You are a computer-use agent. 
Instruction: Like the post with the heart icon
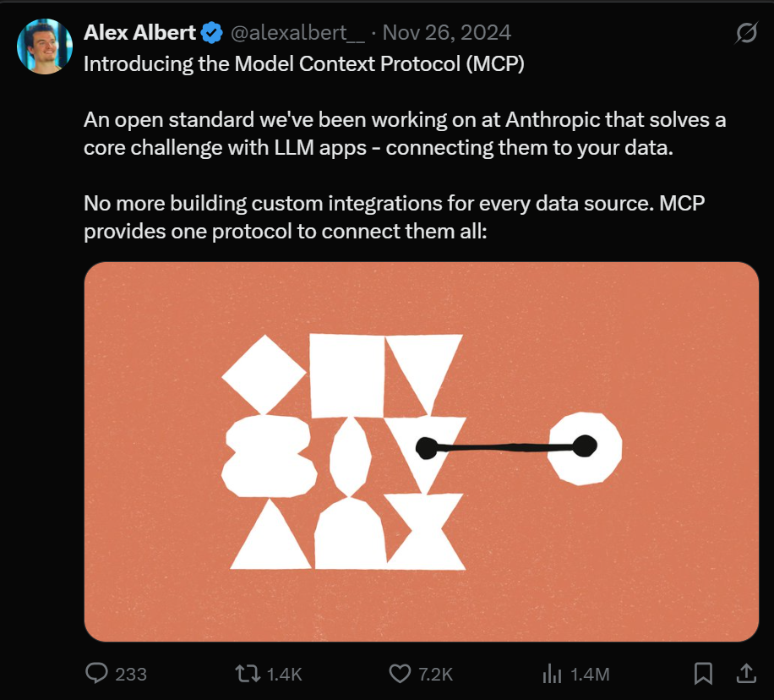coord(399,673)
